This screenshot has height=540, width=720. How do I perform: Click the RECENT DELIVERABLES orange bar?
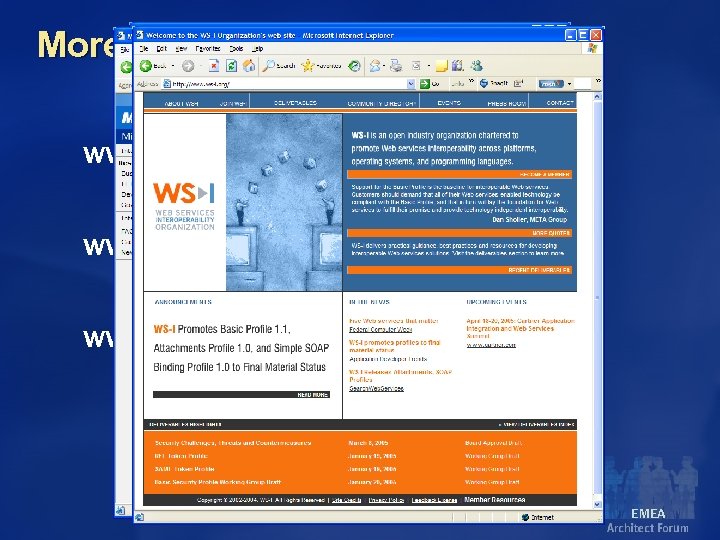coord(459,270)
